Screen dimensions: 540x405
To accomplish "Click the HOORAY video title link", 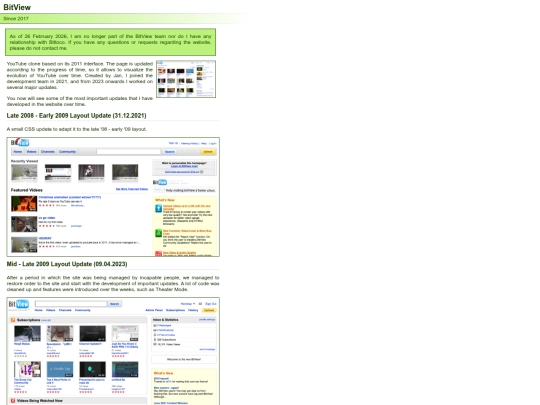I will pyautogui.click(x=45, y=238).
